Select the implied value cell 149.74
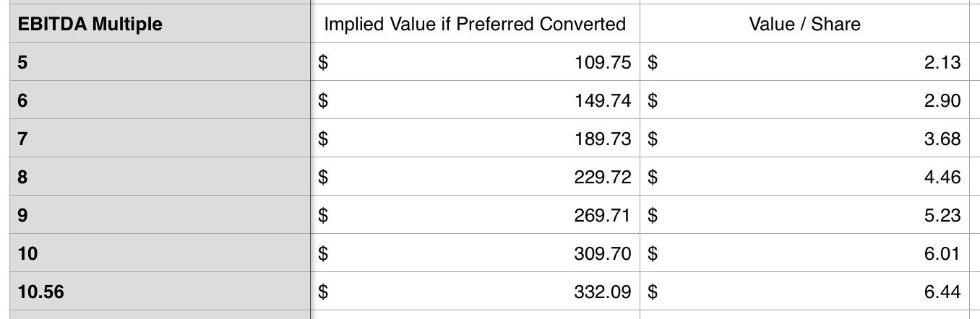Screen dimensions: 980x319 tap(475, 100)
